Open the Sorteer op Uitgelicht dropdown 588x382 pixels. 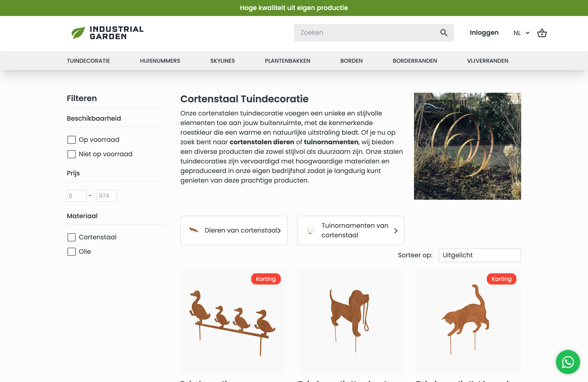pos(480,255)
